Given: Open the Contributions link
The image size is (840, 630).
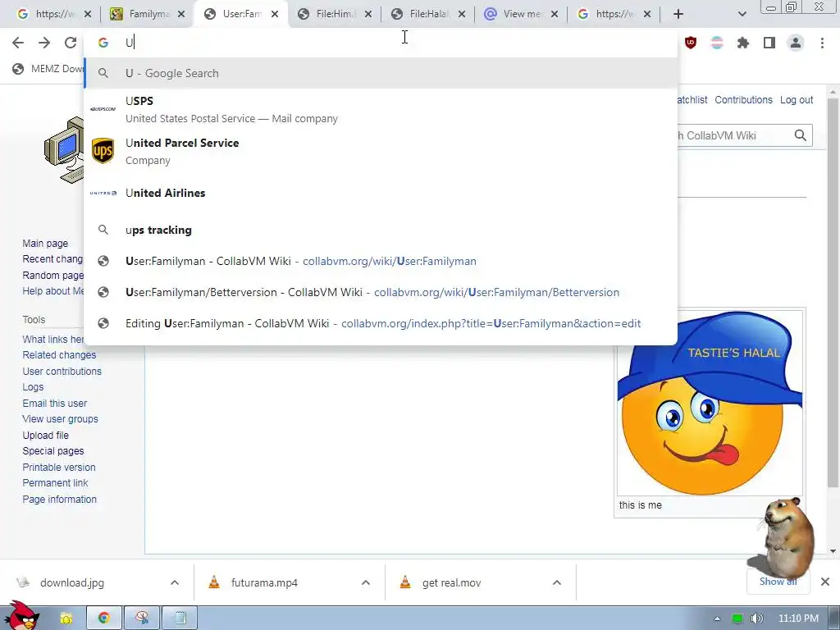Looking at the screenshot, I should click(x=743, y=99).
